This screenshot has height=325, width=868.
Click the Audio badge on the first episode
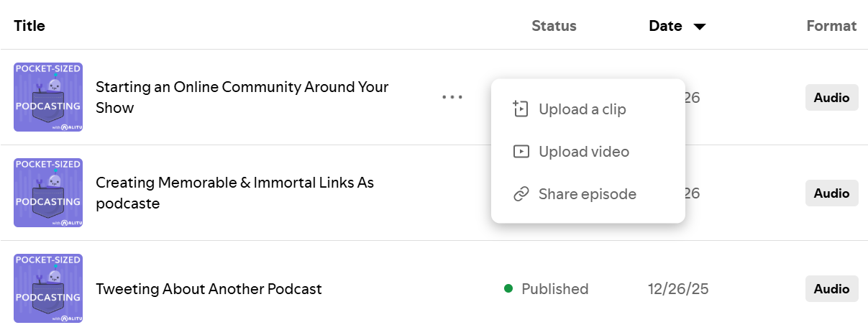point(831,97)
